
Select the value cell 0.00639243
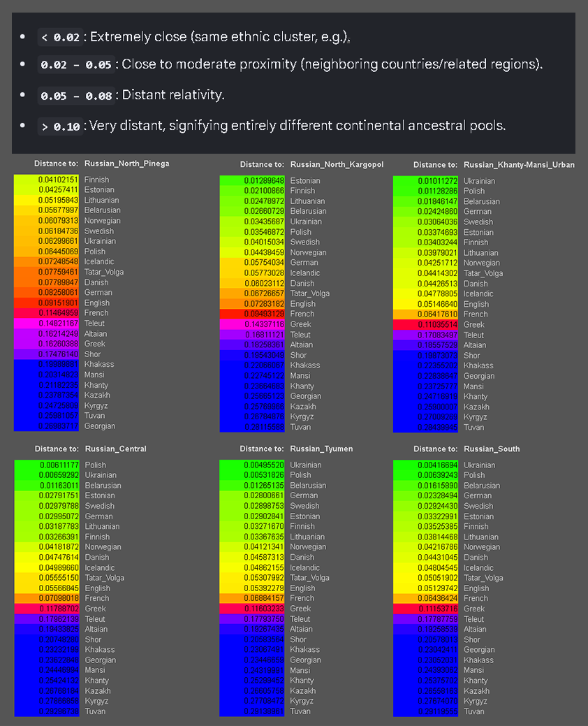point(425,475)
